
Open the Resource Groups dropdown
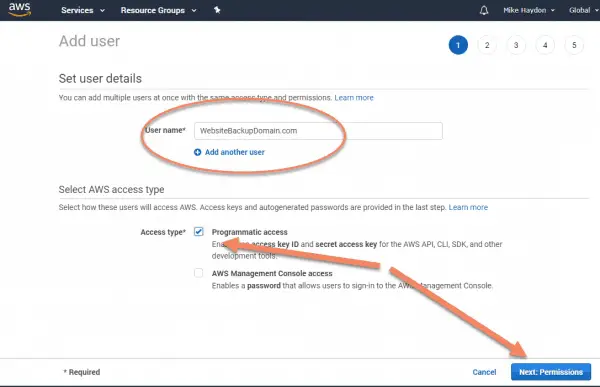coord(158,10)
